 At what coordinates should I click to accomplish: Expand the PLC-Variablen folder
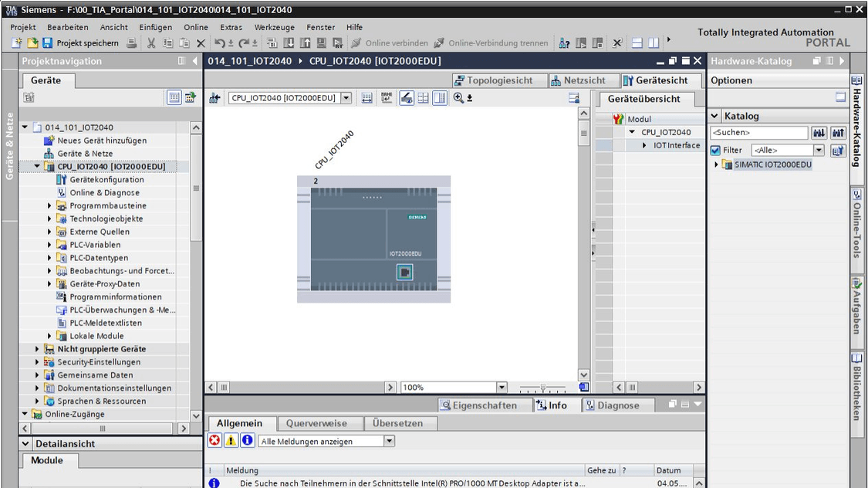tap(49, 244)
